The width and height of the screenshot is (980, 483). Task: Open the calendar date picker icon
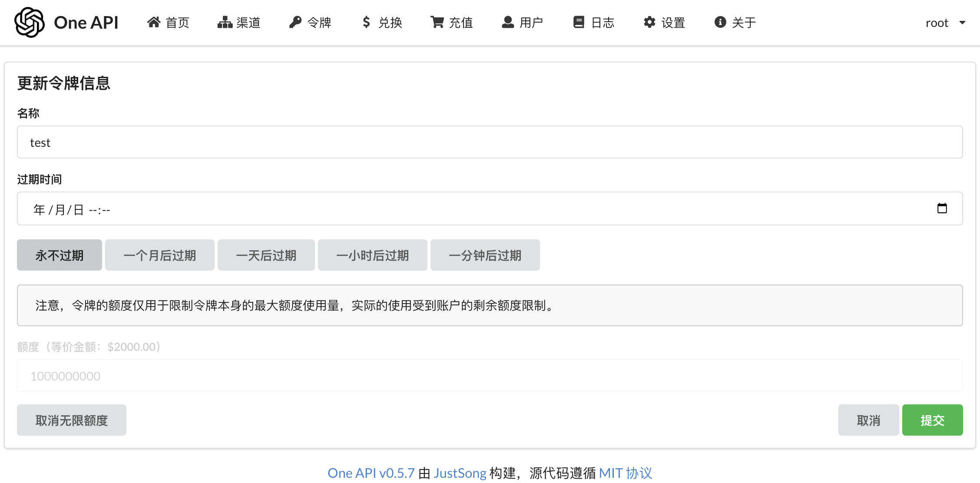click(x=942, y=208)
